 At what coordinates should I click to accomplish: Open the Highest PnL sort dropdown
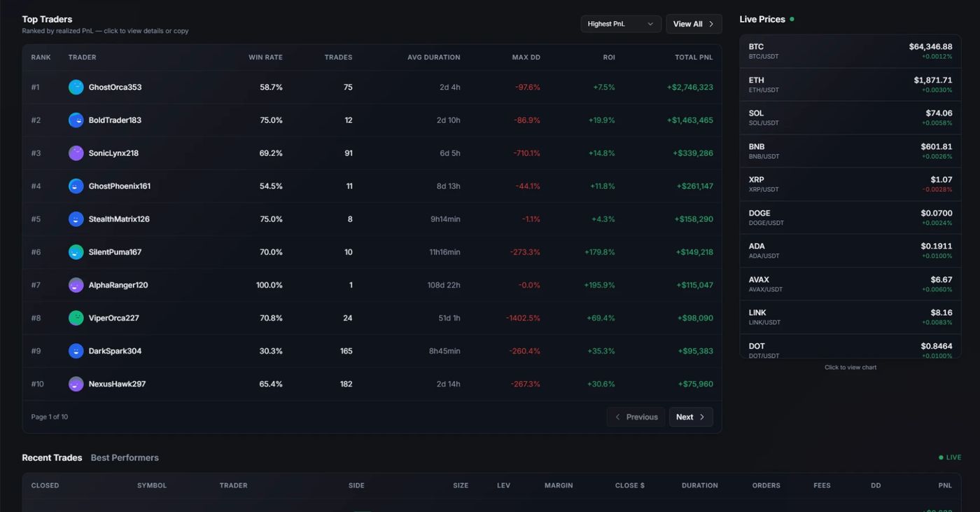tap(621, 24)
